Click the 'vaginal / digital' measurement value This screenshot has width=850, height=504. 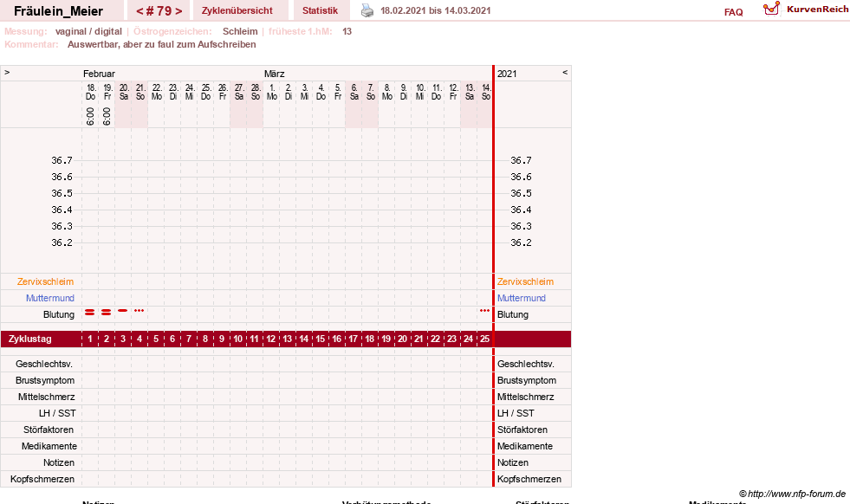88,31
